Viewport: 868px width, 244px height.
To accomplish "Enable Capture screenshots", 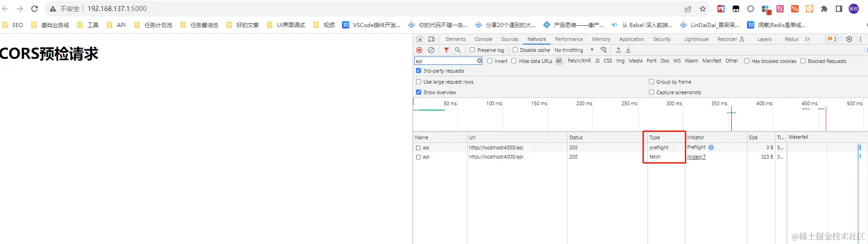I will pos(651,92).
